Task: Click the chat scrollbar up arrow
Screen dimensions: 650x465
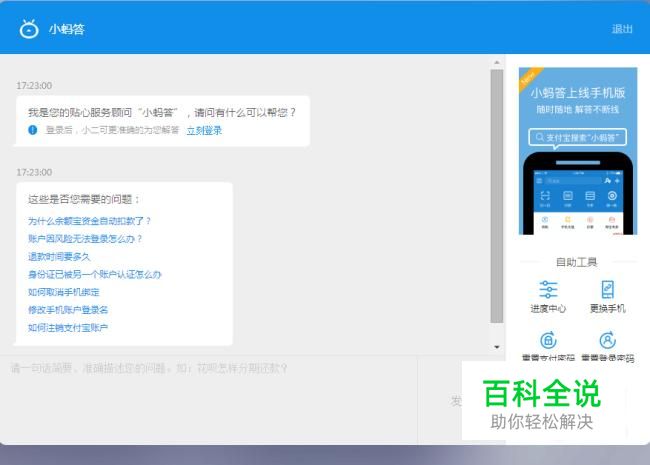Action: pyautogui.click(x=497, y=63)
